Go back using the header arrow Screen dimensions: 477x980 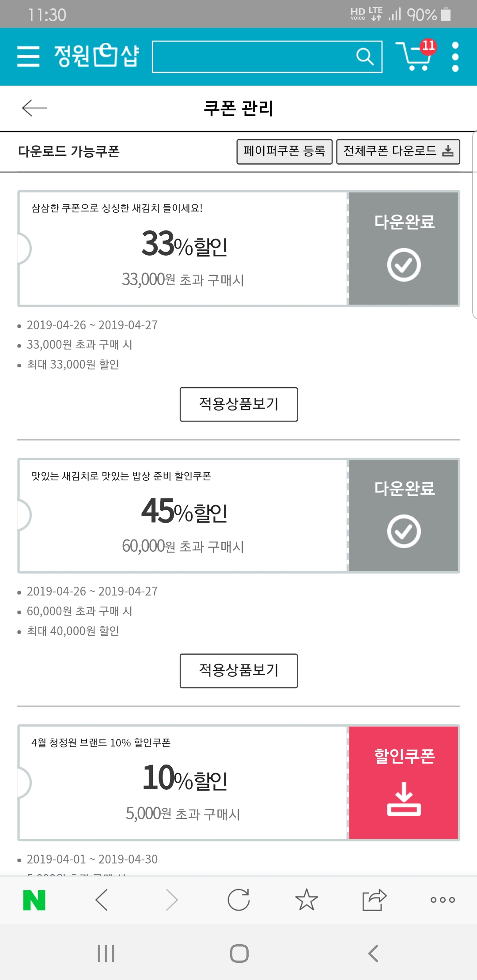[x=34, y=108]
